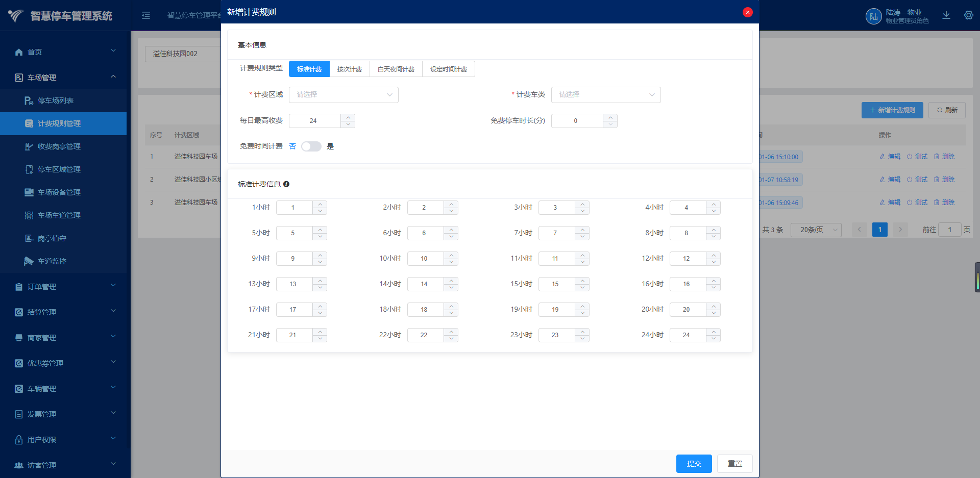Click the 重置 reset button
This screenshot has width=980, height=478.
pyautogui.click(x=735, y=464)
